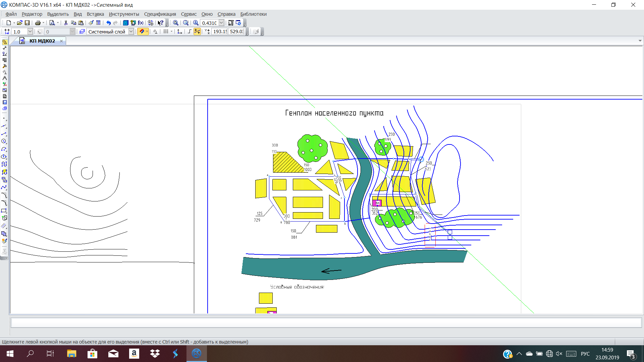Toggle the grid display button
Viewport: 644px width, 362px height.
(166, 32)
